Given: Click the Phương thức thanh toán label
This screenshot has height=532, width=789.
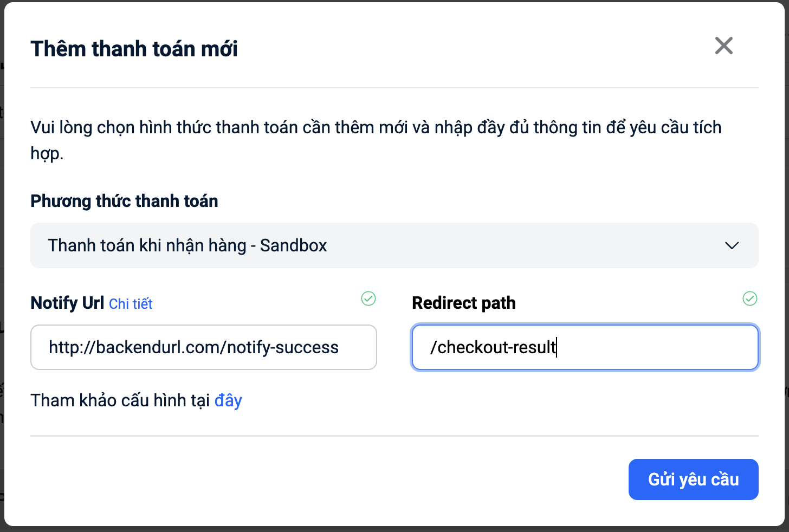Looking at the screenshot, I should pos(124,201).
